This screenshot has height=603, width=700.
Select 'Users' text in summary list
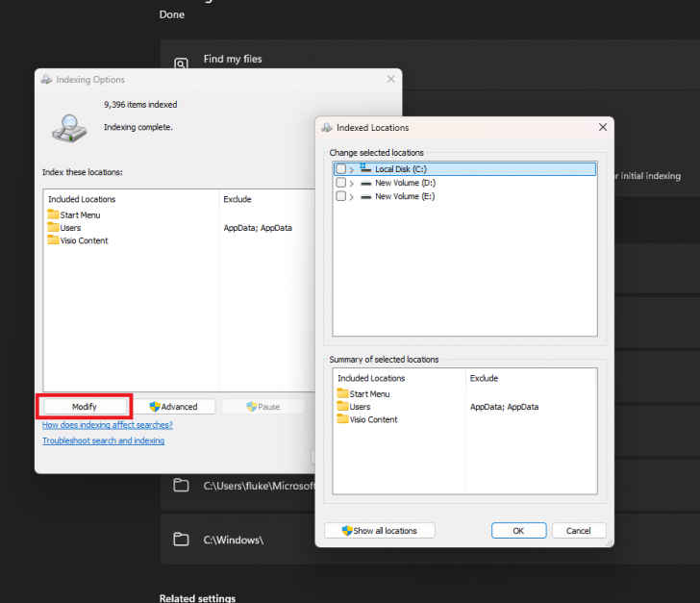(x=360, y=407)
